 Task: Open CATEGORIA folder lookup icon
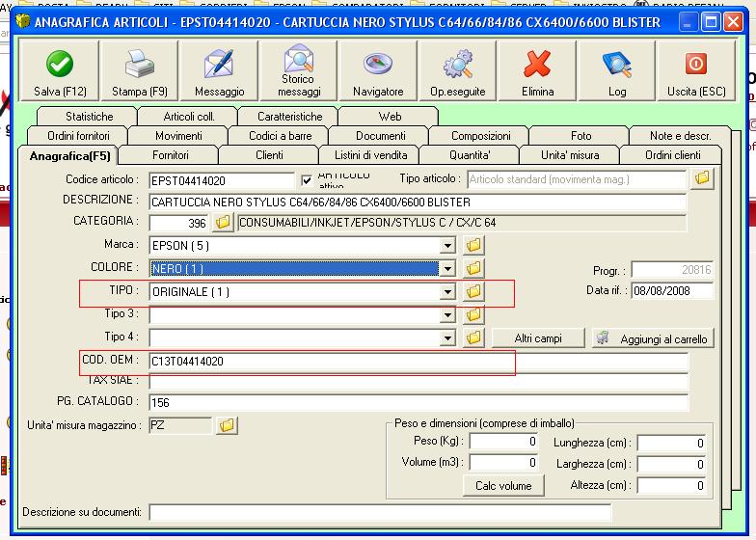[x=223, y=222]
